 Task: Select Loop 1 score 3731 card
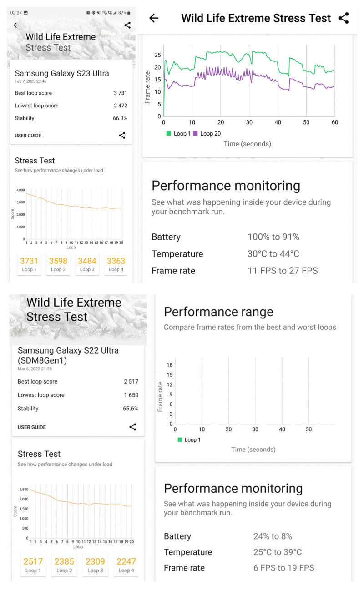click(29, 264)
